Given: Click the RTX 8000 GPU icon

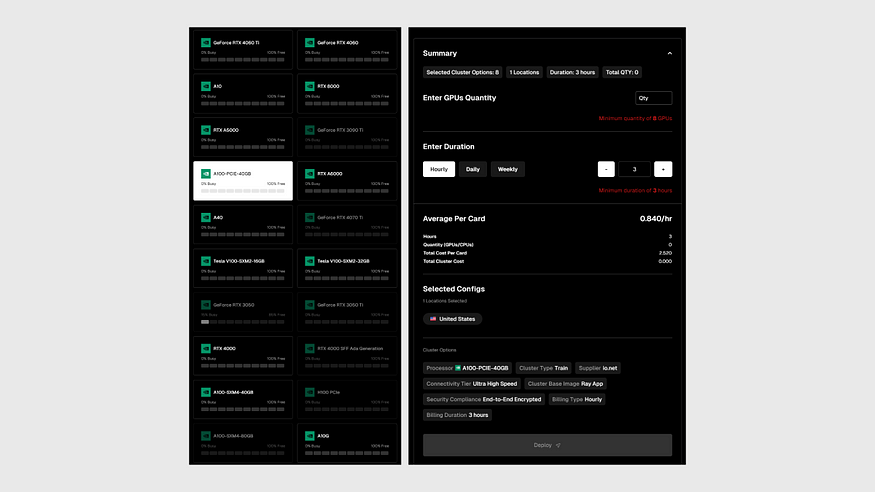Looking at the screenshot, I should 310,86.
